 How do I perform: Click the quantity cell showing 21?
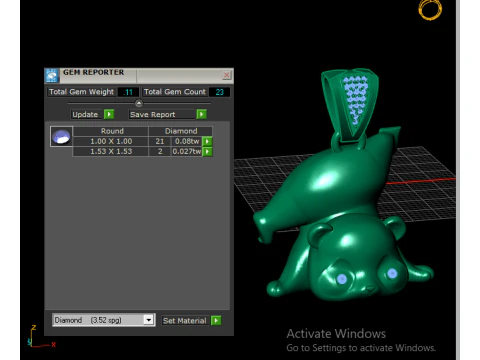tap(160, 141)
